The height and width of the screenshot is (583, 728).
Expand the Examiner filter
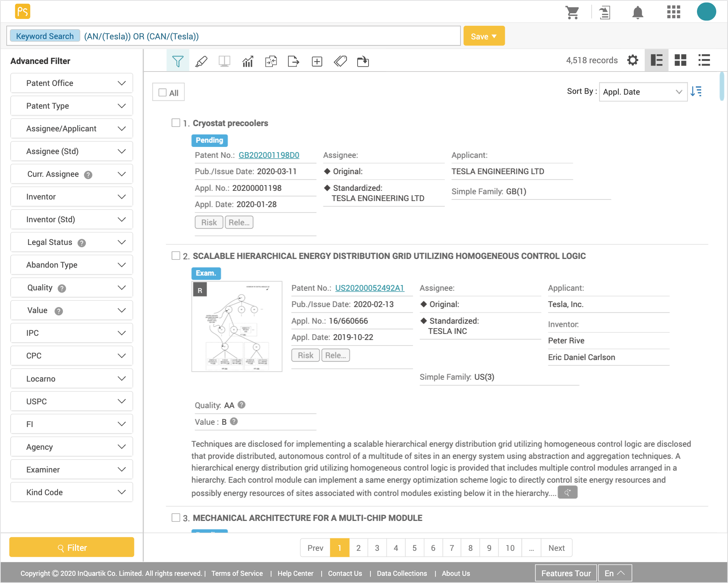[72, 469]
